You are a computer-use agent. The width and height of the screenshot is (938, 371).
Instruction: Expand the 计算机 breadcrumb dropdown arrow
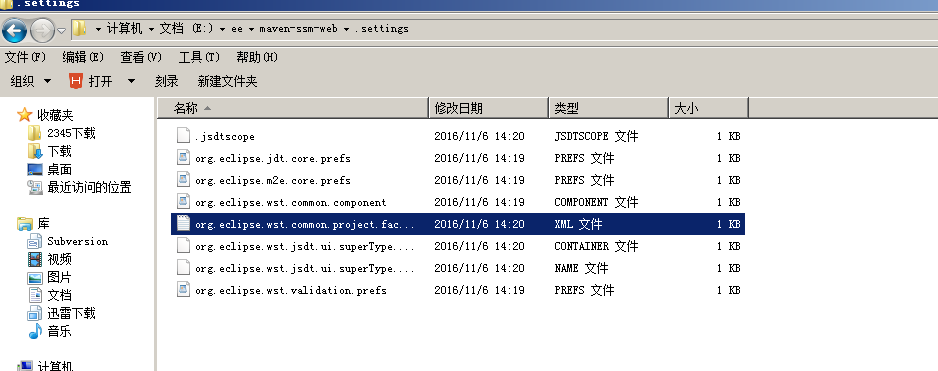click(x=151, y=29)
